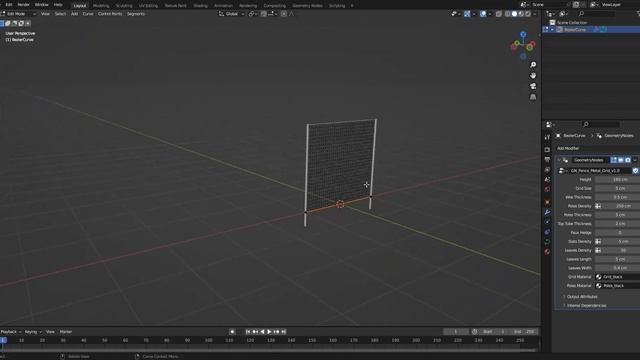Click the Leaves Density attribute toggle icon
Screen dimensions: 640x360
(598, 250)
